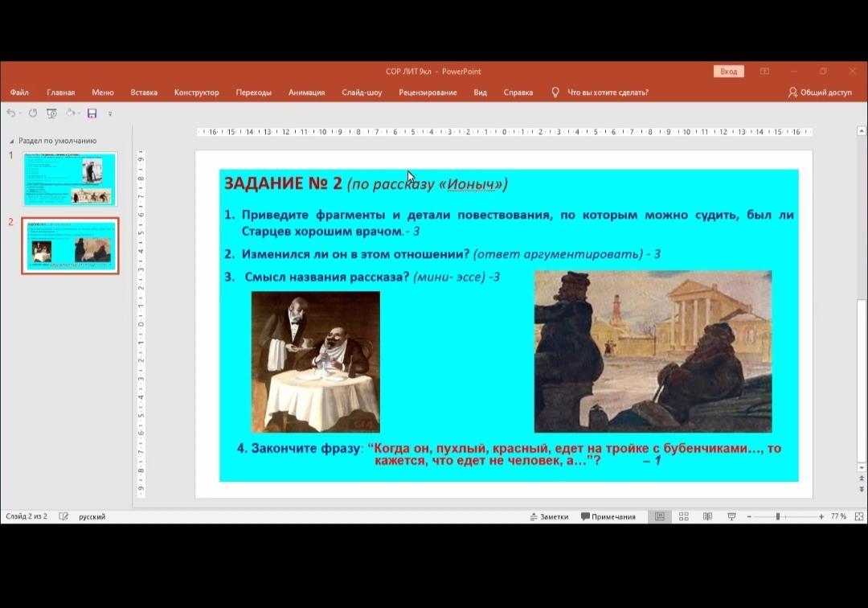Click the vertical scrollbar thumb

click(862, 380)
